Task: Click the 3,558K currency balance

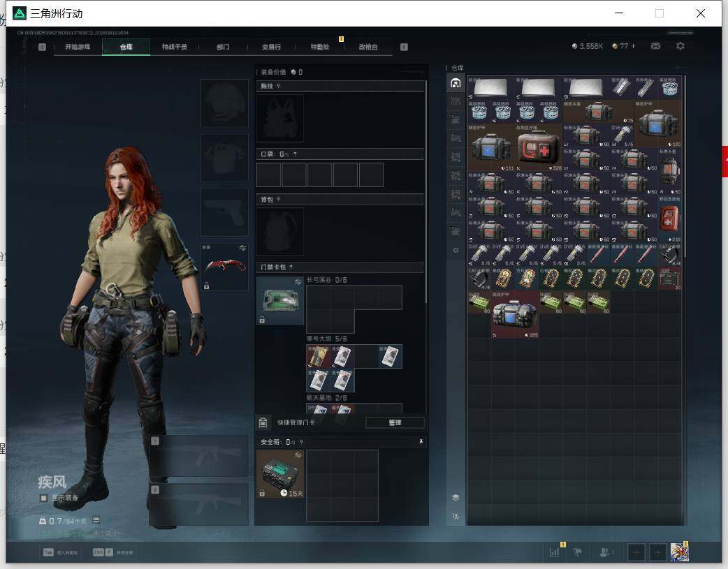Action: [x=588, y=46]
